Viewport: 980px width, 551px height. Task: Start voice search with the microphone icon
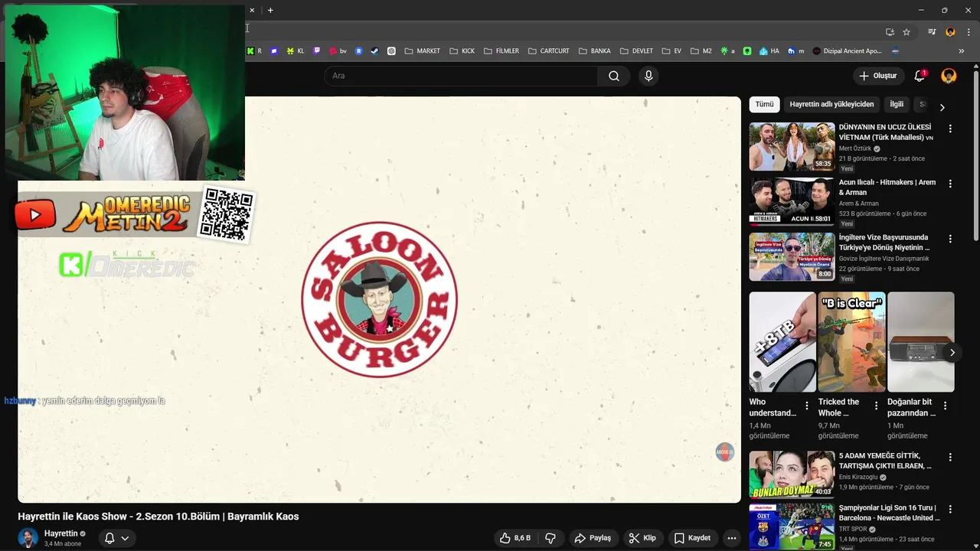pos(648,76)
